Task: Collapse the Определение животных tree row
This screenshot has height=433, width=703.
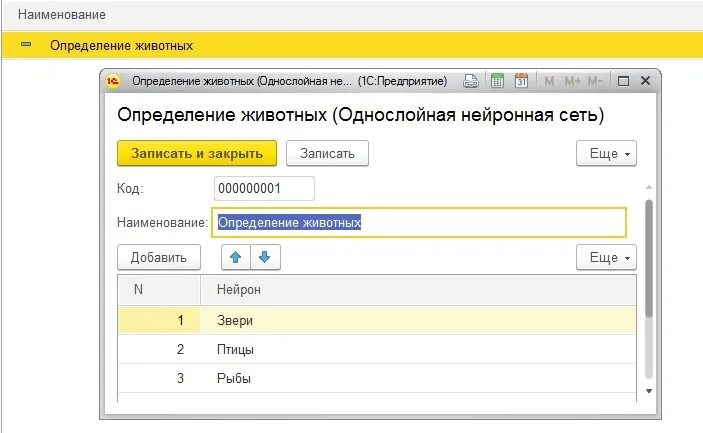Action: point(26,44)
